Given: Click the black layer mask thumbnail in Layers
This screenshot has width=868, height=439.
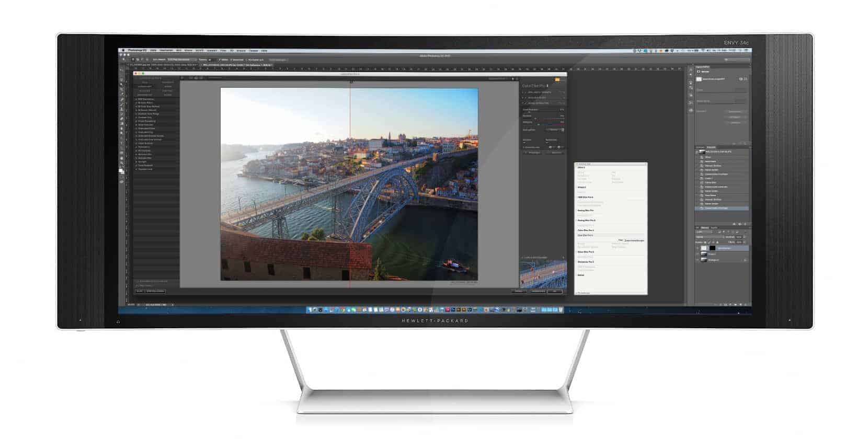Looking at the screenshot, I should tap(712, 248).
